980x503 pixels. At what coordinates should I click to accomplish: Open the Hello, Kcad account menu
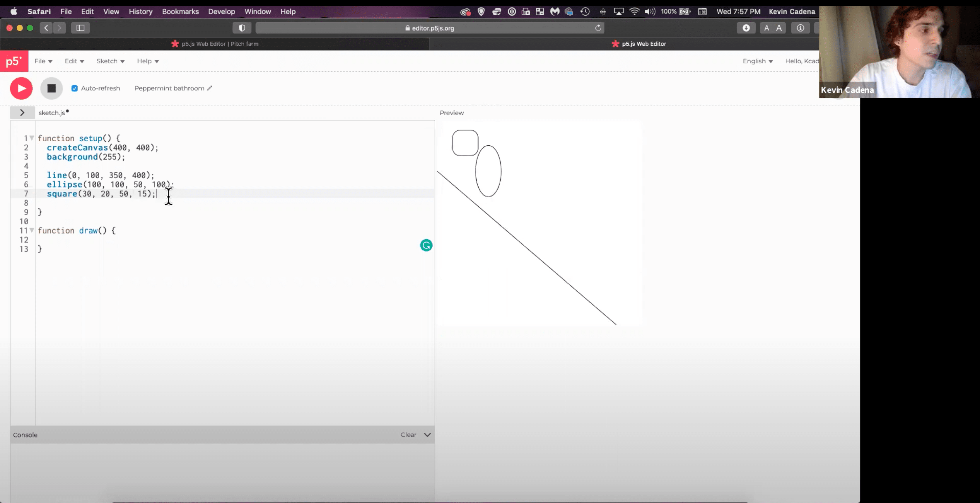[x=802, y=61]
